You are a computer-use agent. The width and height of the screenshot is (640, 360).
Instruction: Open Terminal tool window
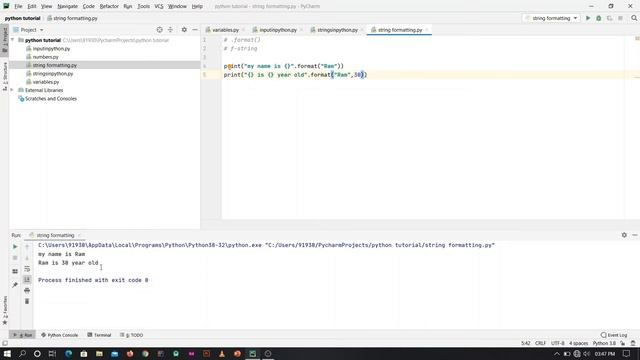(99, 335)
